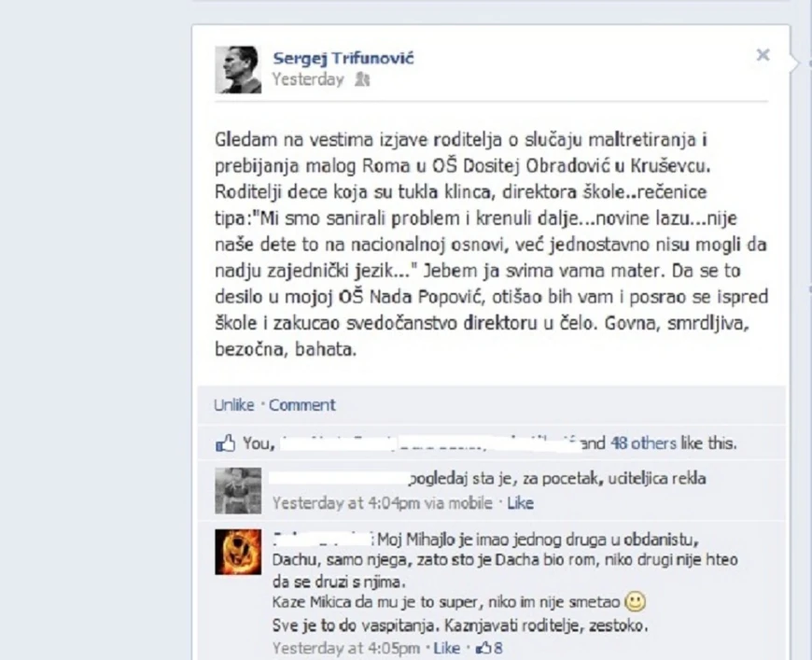Click the 'Yesterday at 4:05pm' comment timestamp
This screenshot has width=812, height=660.
pos(346,648)
